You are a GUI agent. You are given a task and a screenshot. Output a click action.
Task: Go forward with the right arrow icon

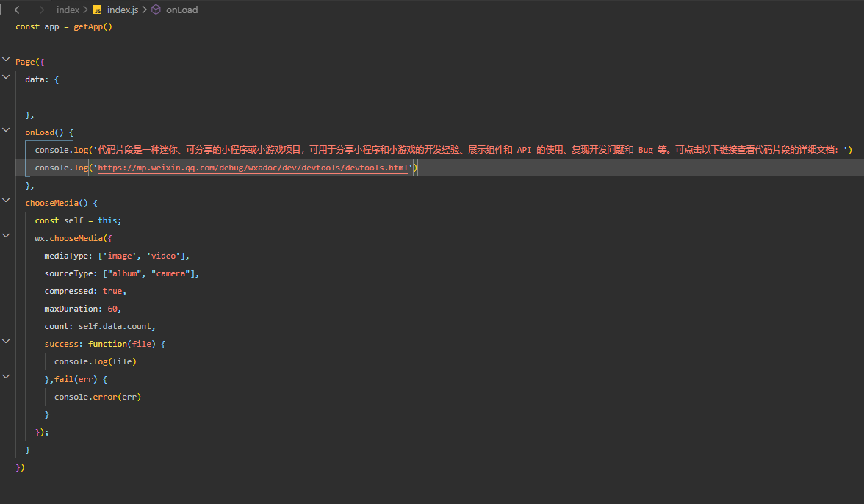40,10
